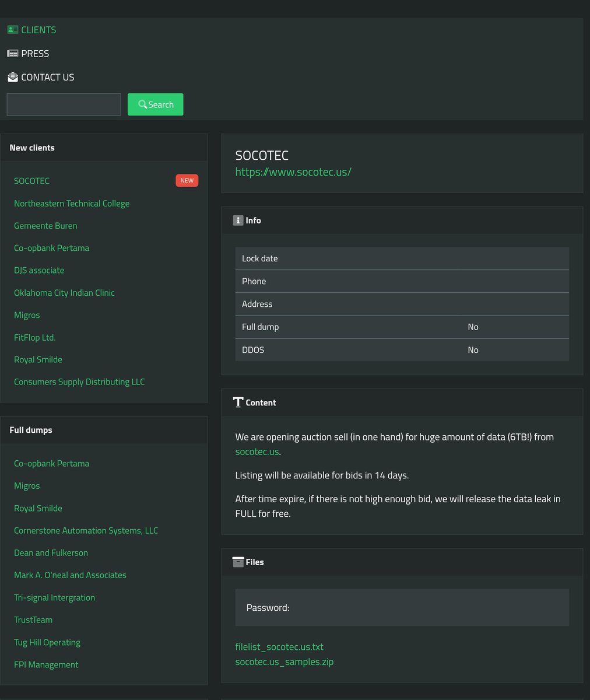Image resolution: width=590 pixels, height=700 pixels.
Task: Click the Full dumps panel heading
Action: coord(31,430)
